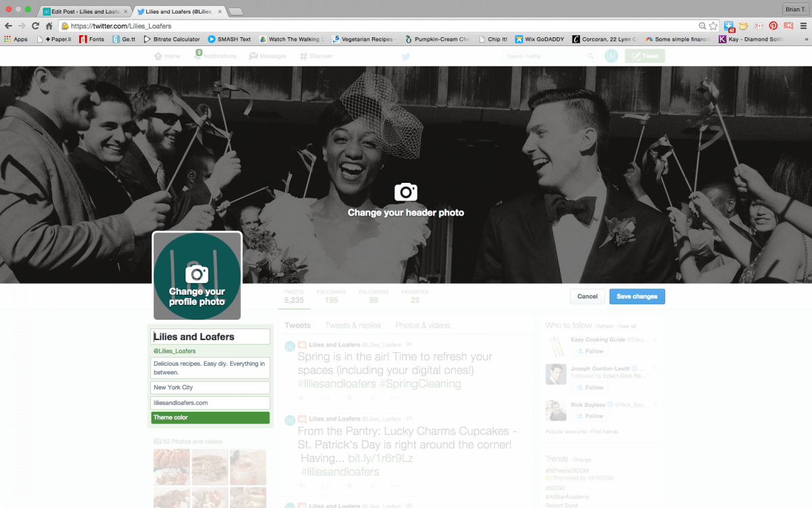Open Messages in Twitter navbar
The height and width of the screenshot is (508, 812).
coord(268,56)
